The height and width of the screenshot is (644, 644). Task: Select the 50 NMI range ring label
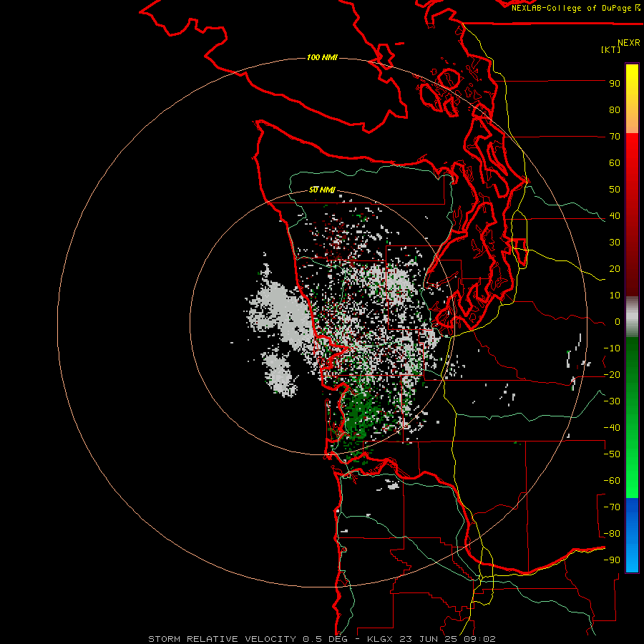(322, 190)
